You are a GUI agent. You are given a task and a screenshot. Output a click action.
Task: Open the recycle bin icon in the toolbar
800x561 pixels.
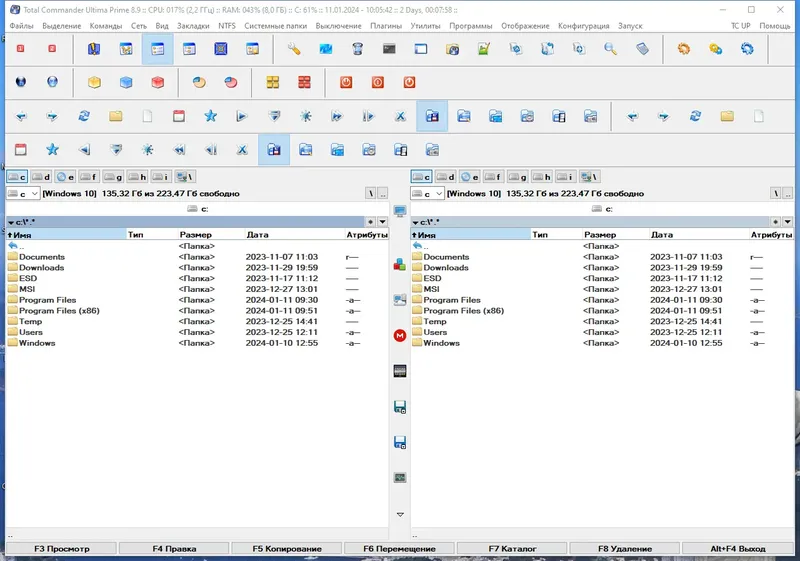tap(358, 49)
